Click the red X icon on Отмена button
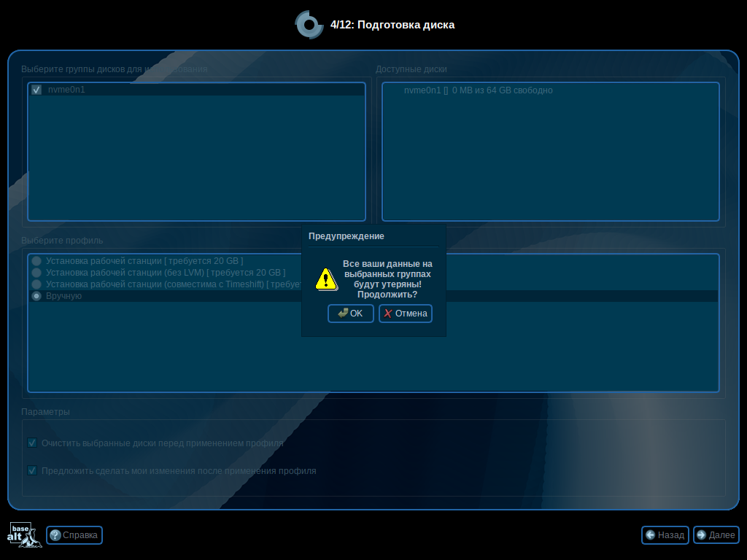The image size is (747, 560). (x=387, y=313)
